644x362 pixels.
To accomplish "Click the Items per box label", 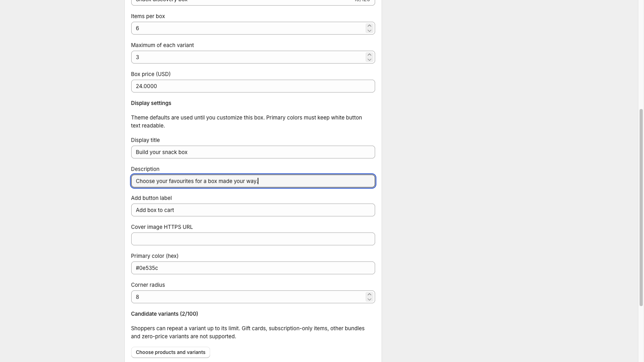I will 148,16.
